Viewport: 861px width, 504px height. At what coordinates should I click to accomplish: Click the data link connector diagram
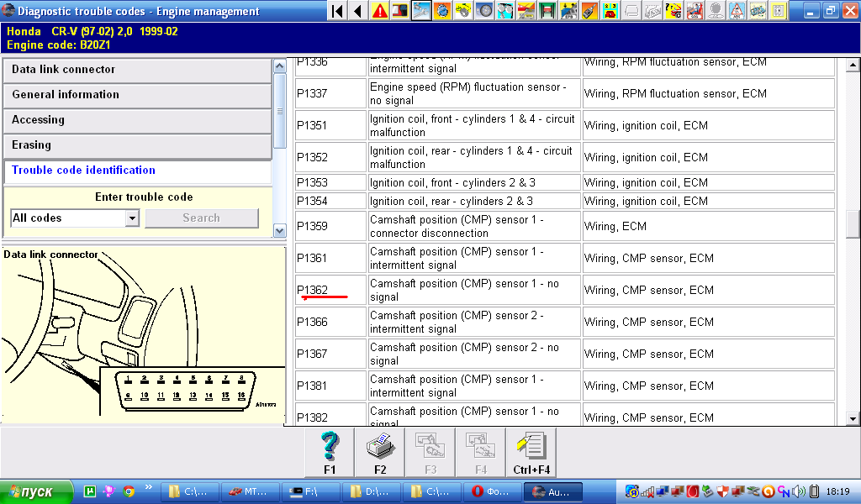(143, 335)
